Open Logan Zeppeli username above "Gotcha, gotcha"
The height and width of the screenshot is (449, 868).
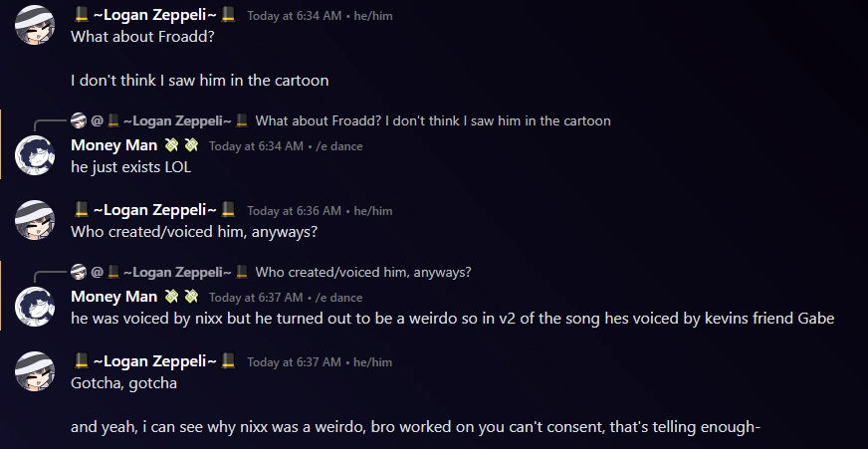point(154,361)
